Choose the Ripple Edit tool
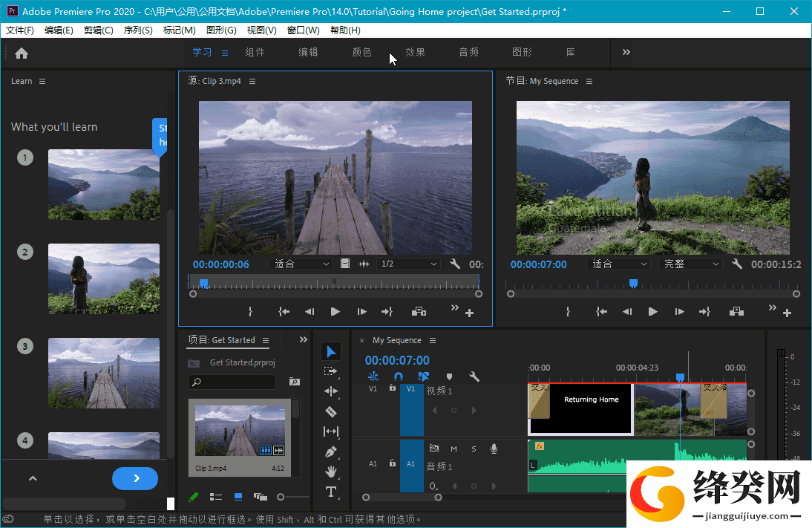The image size is (812, 528). [331, 391]
